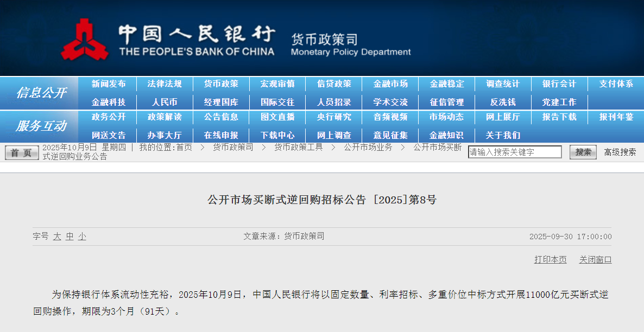Click the search keyword input field

(x=514, y=152)
